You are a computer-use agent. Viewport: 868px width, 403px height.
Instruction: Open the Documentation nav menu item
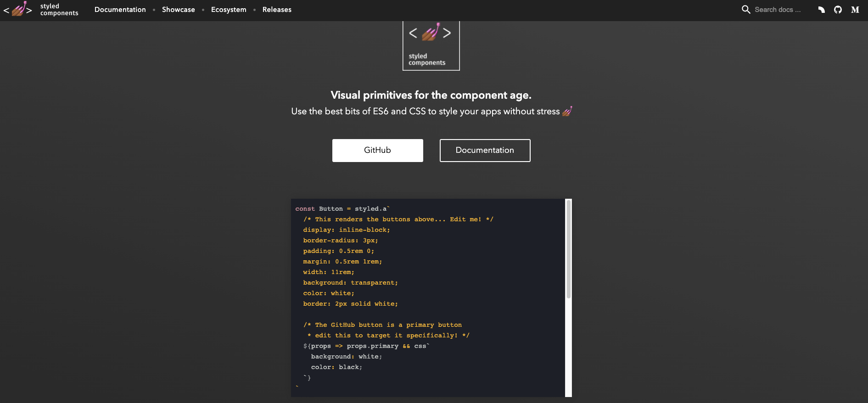pyautogui.click(x=120, y=10)
